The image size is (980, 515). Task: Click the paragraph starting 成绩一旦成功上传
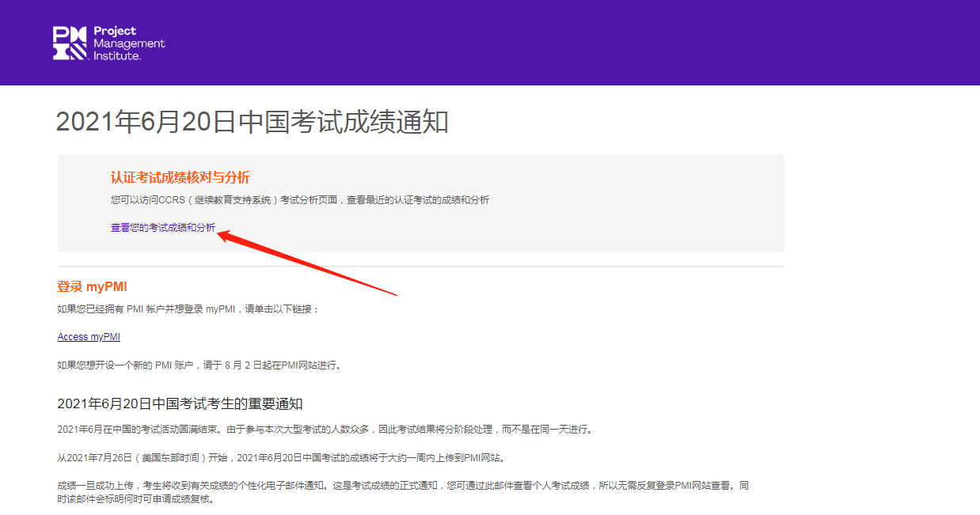tap(403, 493)
